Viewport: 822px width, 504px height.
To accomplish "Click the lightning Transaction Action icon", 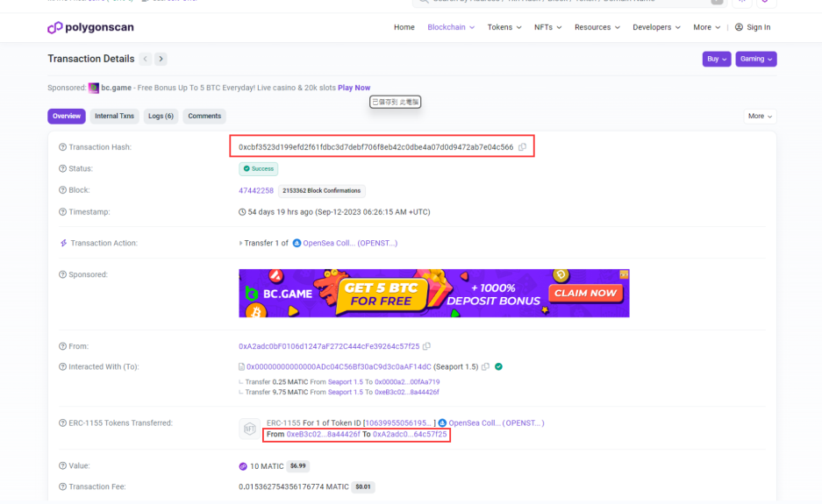I will click(x=63, y=243).
